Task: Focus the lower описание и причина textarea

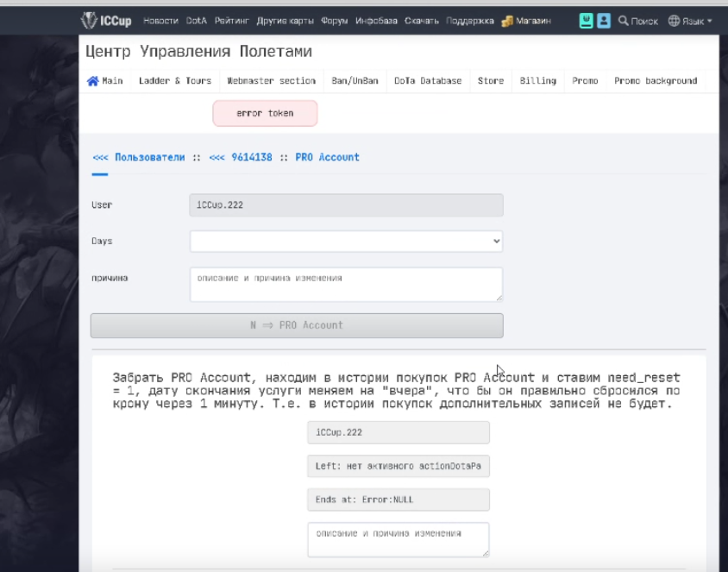Action: pos(399,539)
